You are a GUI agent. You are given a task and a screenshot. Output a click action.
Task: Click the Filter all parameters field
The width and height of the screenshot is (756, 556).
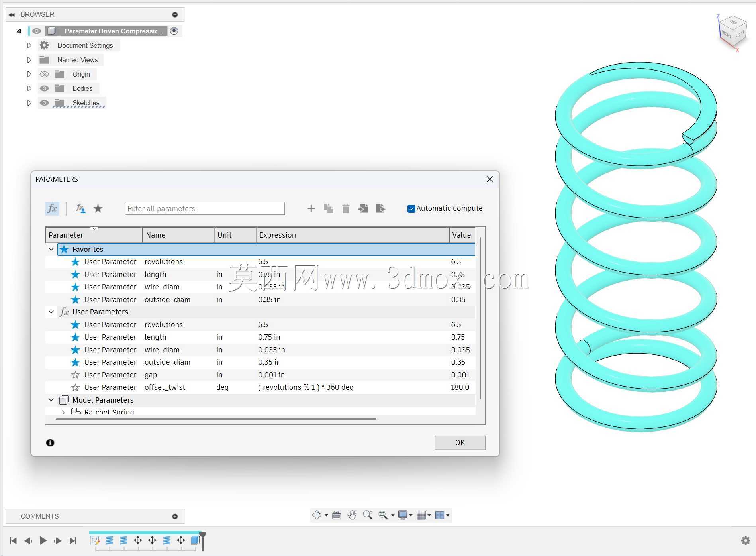205,208
